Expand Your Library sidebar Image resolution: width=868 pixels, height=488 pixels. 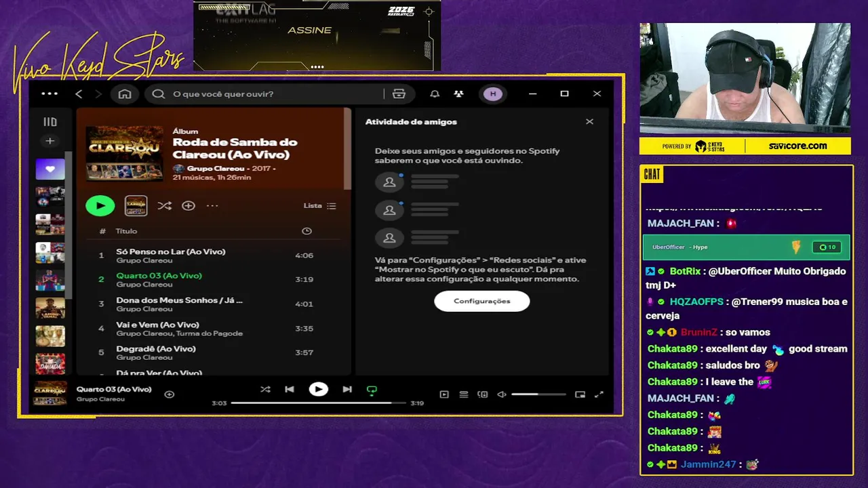(x=50, y=122)
